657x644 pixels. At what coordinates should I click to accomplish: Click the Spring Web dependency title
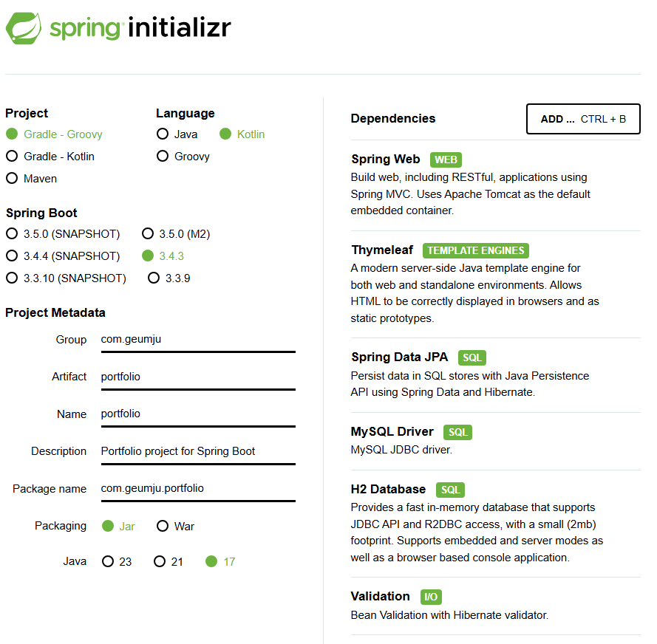pyautogui.click(x=386, y=159)
